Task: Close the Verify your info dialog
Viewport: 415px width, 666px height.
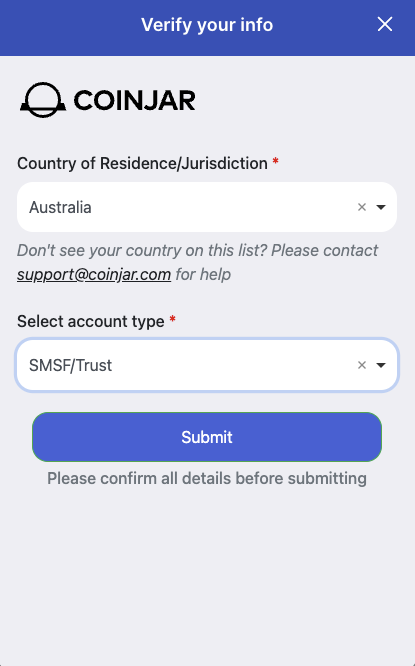Action: pos(385,25)
